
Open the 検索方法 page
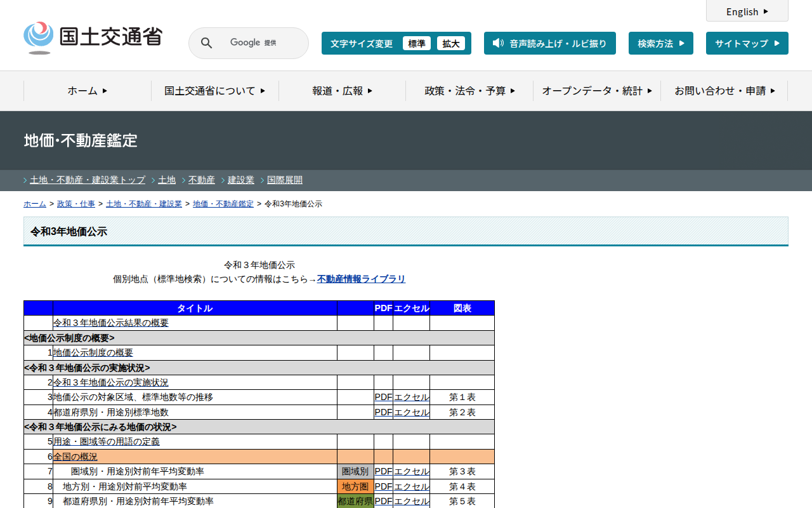[x=660, y=43]
